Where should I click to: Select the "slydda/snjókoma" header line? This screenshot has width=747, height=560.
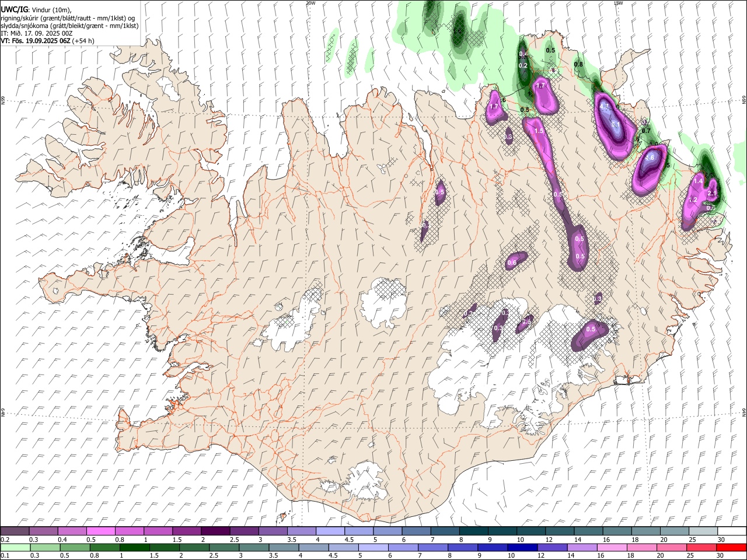tap(70, 26)
